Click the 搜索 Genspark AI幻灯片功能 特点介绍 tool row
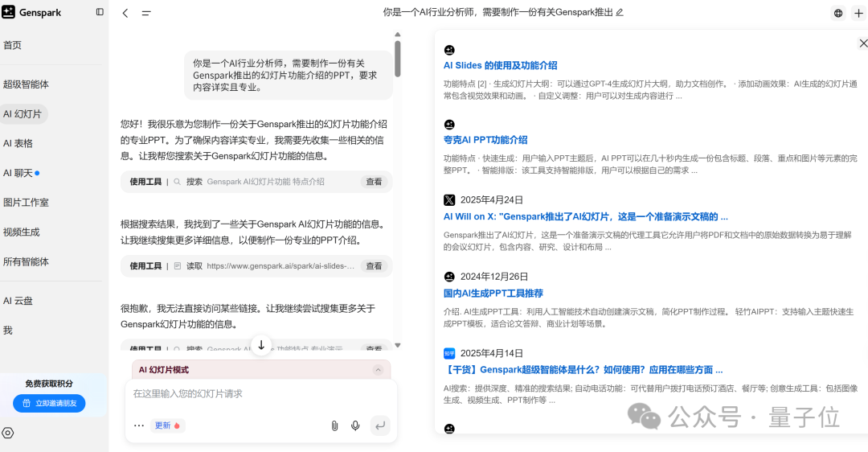 [256, 182]
